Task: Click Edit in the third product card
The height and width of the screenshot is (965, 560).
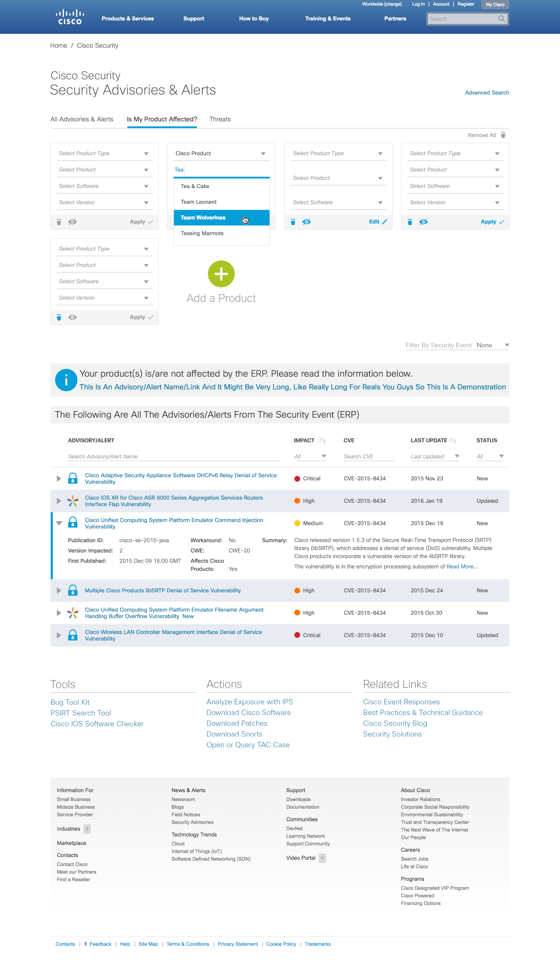Action: (378, 222)
